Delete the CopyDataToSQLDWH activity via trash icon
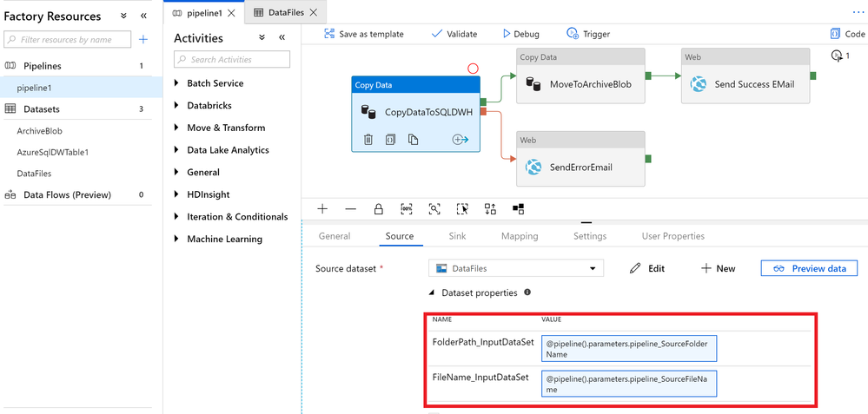Screen dimensions: 868x414 click(x=368, y=139)
